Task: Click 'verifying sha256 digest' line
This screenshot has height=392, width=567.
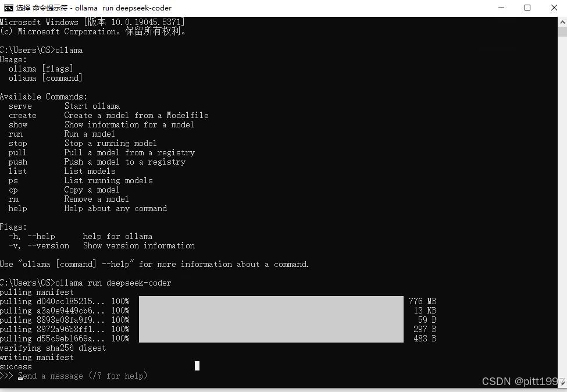Action: (53, 348)
